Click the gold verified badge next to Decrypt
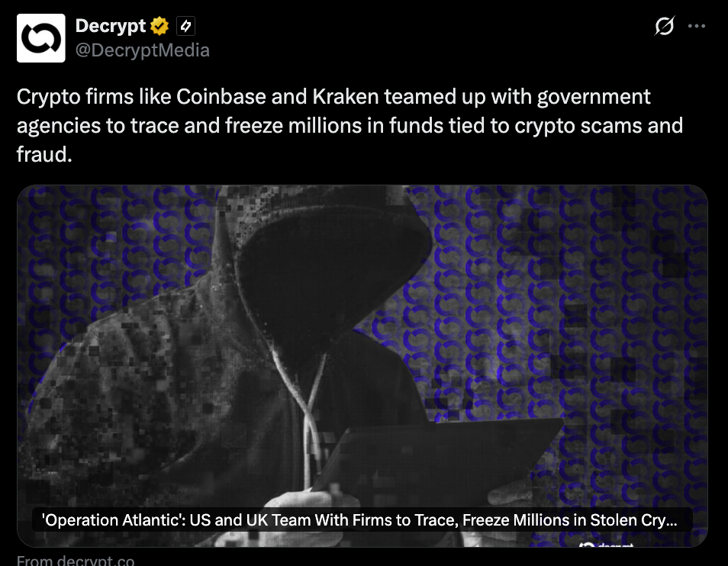728x566 pixels. [159, 26]
